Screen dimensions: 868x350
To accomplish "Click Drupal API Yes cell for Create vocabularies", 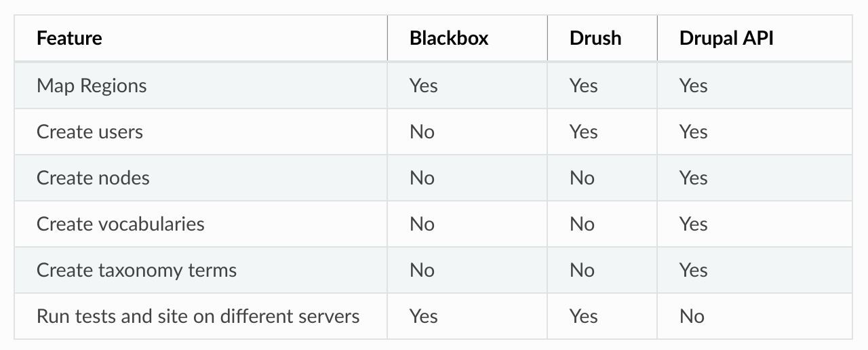I will 694,224.
